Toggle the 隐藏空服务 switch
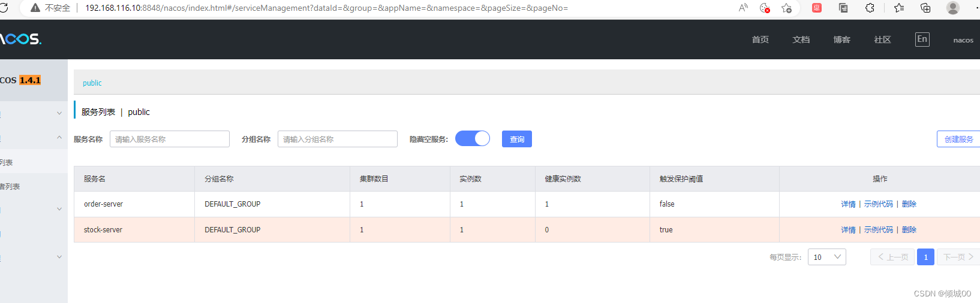980x303 pixels. (473, 139)
